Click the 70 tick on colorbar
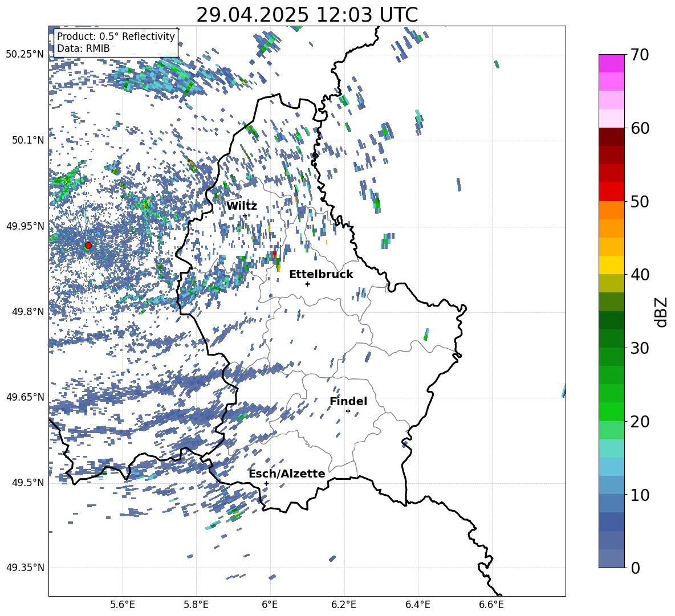The image size is (675, 616). click(x=640, y=55)
